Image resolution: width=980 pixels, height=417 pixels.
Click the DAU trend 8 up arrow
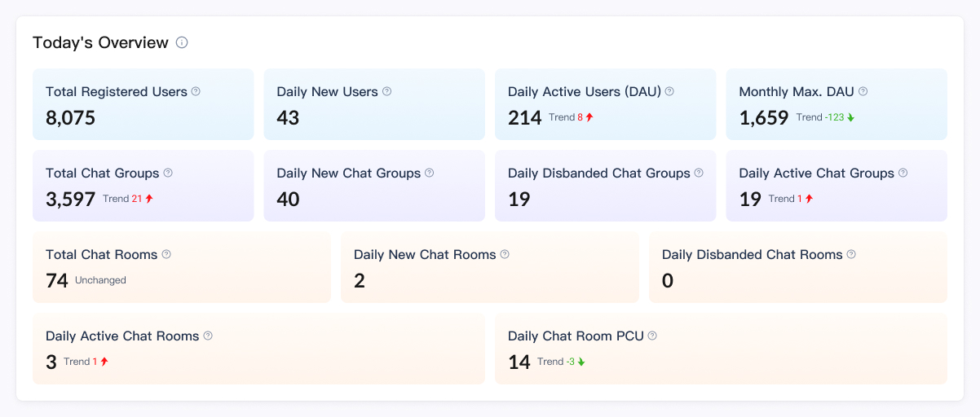point(589,117)
